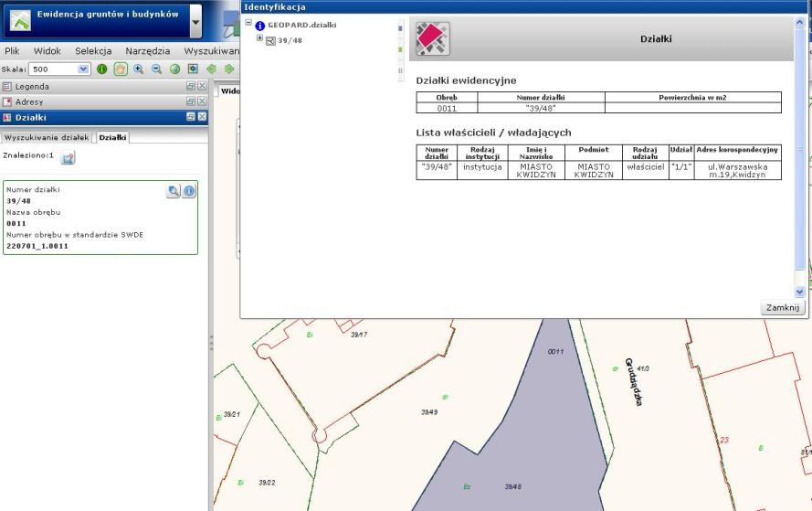
Task: Close the Legenda panel
Action: [x=202, y=86]
